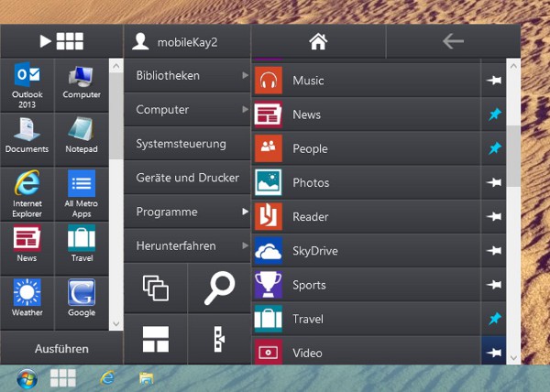Expand the Bibliotheken submenu
The image size is (550, 392).
188,75
